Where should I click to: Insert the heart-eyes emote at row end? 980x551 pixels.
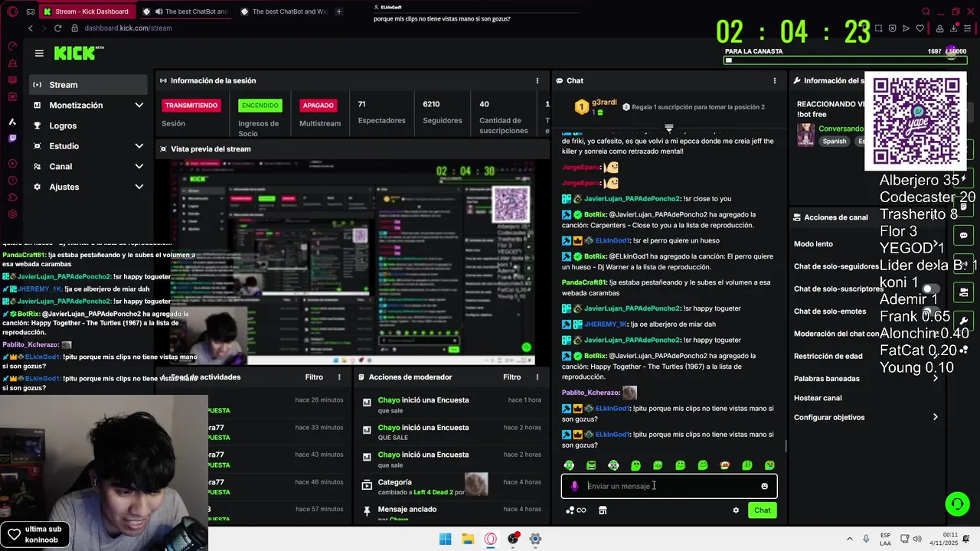(769, 465)
